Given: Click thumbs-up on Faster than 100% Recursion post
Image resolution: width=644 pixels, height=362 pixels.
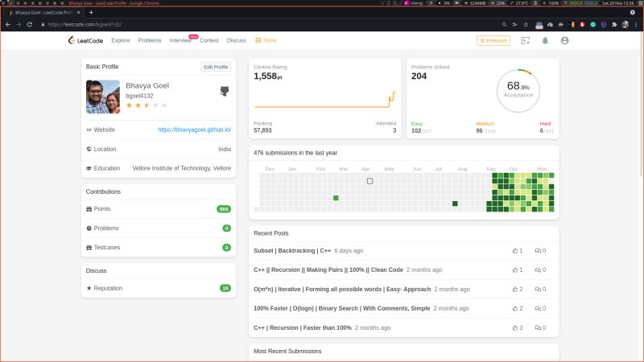Looking at the screenshot, I should point(515,327).
